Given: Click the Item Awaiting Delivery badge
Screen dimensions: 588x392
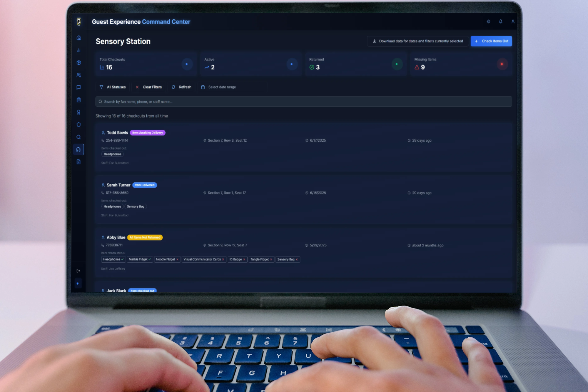Looking at the screenshot, I should (x=148, y=133).
